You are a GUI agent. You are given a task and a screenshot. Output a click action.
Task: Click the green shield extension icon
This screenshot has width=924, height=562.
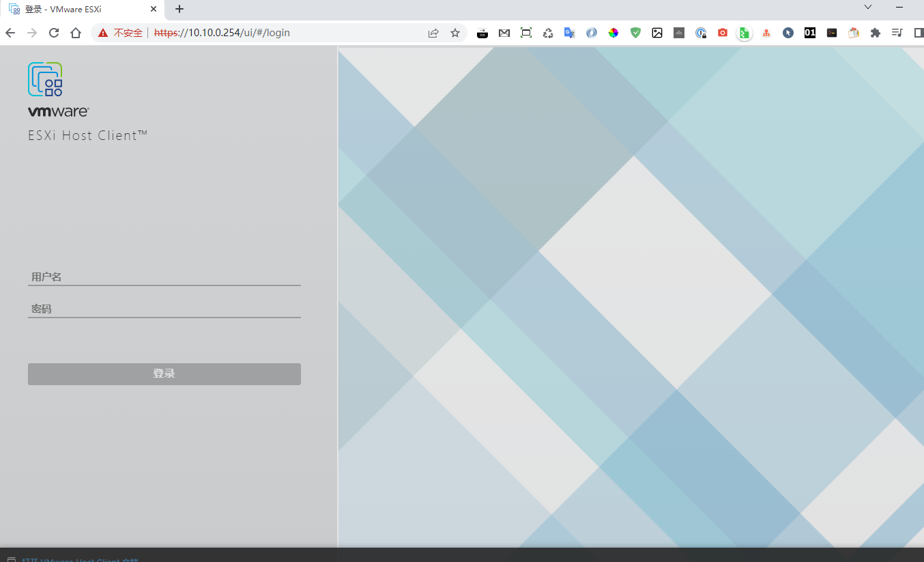(x=635, y=33)
